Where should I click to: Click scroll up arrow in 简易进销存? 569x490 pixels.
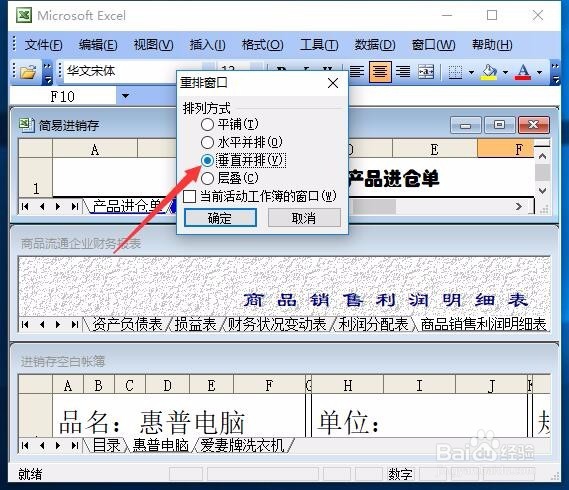point(543,156)
